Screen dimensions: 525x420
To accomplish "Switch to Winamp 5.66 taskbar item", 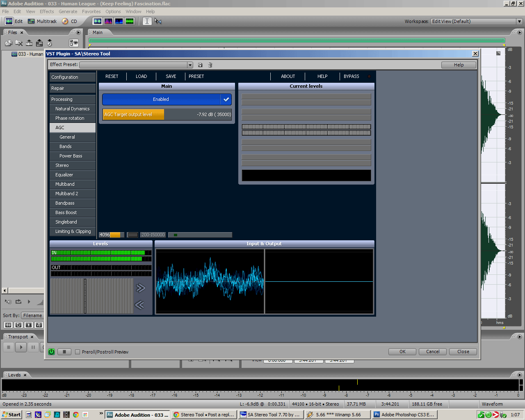I will [x=338, y=415].
